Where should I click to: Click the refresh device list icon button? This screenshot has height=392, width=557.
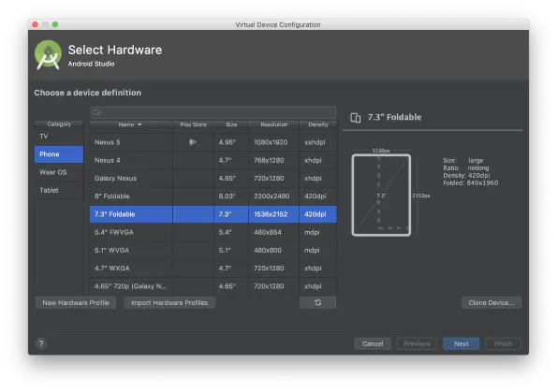(x=317, y=302)
